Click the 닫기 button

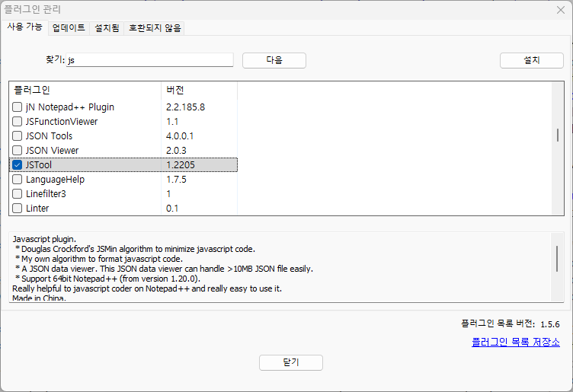click(x=291, y=362)
